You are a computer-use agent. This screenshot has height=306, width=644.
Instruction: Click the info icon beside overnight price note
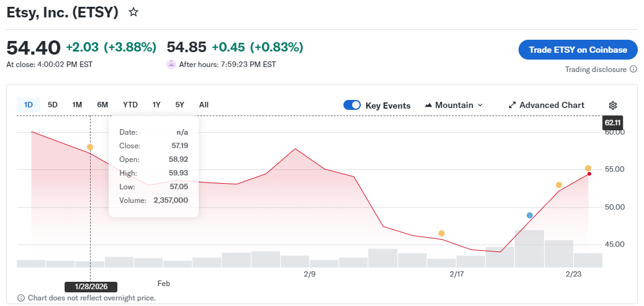pyautogui.click(x=21, y=298)
